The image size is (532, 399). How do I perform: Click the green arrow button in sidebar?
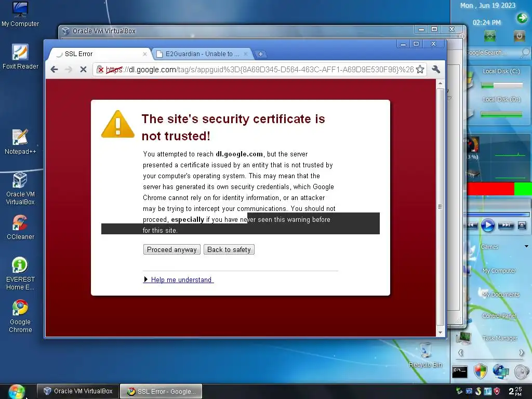coord(522,18)
